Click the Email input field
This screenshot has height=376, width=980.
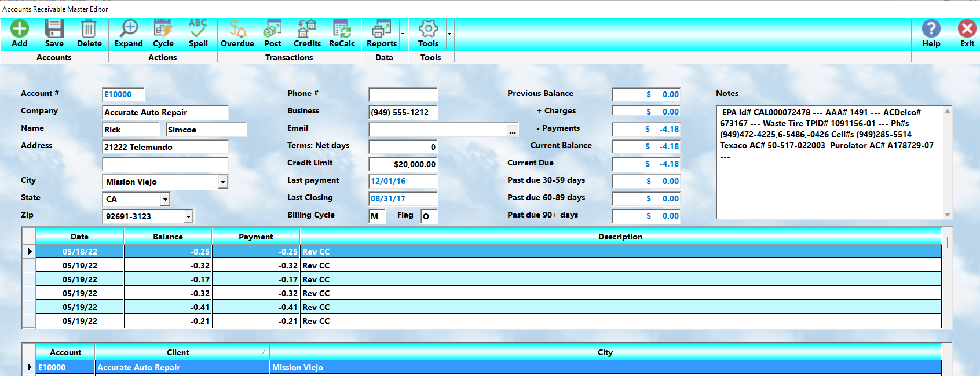coord(438,130)
